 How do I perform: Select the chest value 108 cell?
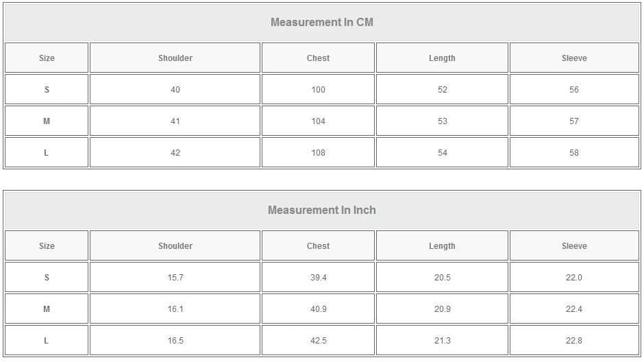pos(318,153)
